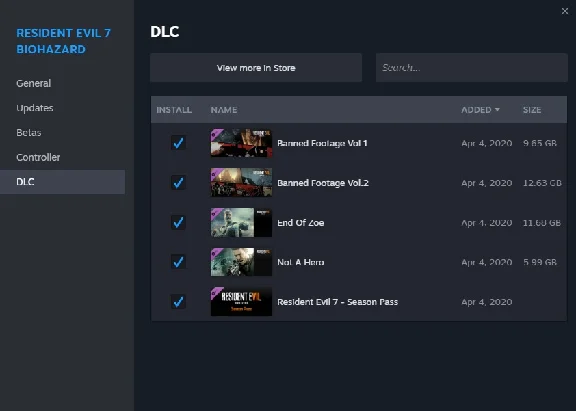Toggle Season Pass install checkbox

(178, 302)
